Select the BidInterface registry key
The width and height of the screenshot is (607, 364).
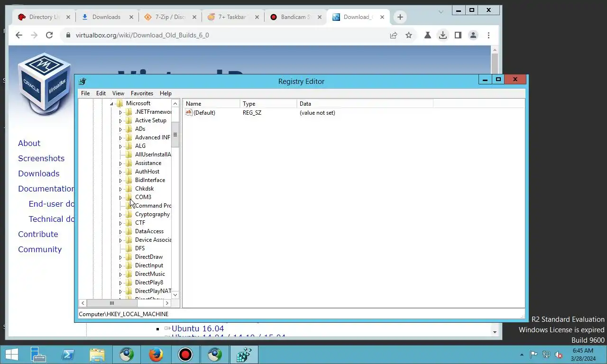point(150,180)
